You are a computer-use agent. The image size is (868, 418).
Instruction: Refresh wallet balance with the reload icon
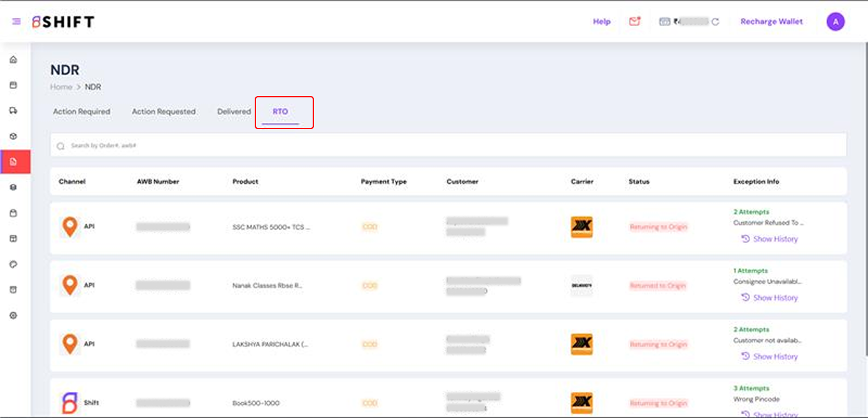715,22
